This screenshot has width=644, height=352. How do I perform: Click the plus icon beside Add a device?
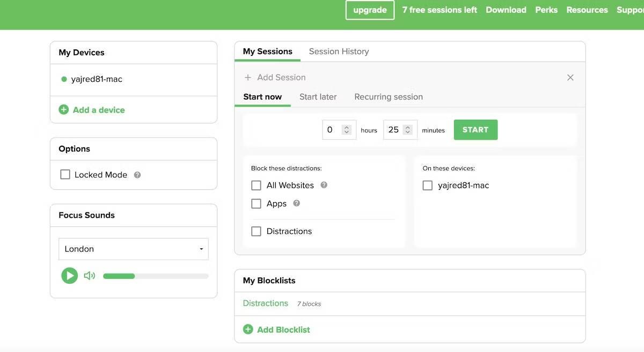point(64,110)
